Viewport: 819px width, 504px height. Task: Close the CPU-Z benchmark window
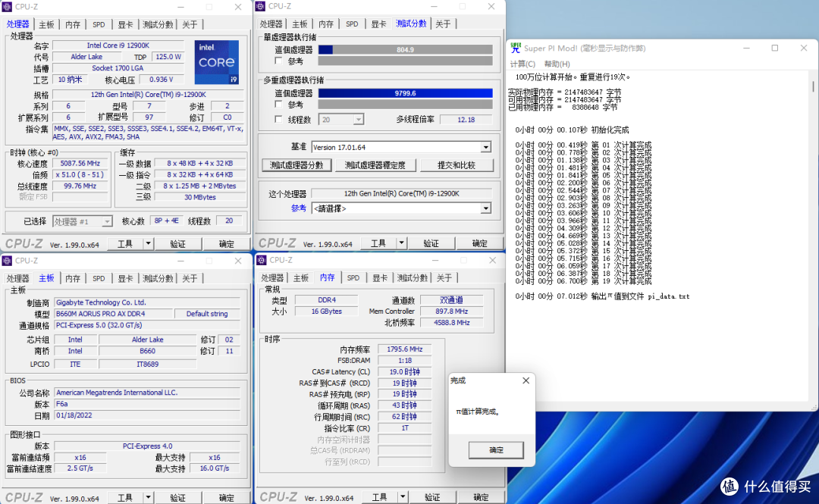point(491,6)
